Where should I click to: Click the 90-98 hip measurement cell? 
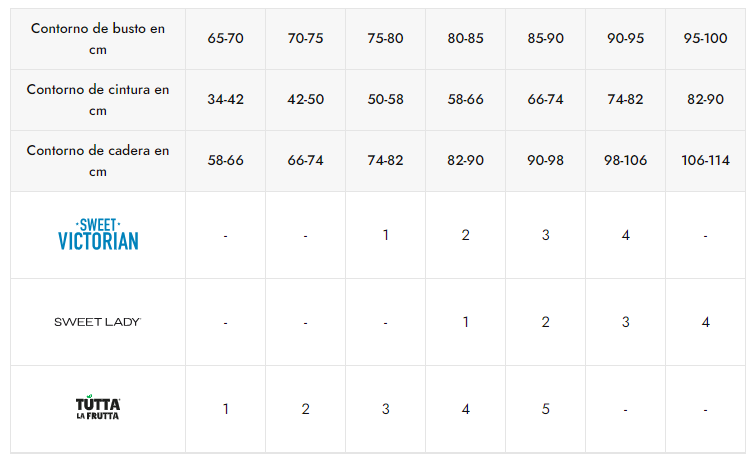pos(545,161)
